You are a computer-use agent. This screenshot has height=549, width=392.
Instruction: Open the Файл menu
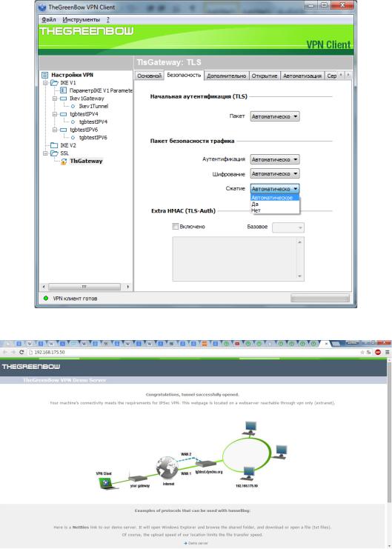(x=49, y=19)
